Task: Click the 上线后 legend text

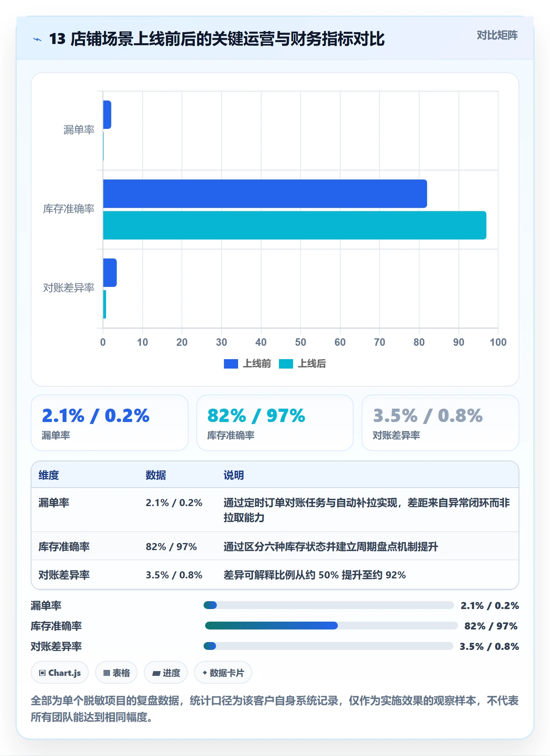Action: (312, 364)
